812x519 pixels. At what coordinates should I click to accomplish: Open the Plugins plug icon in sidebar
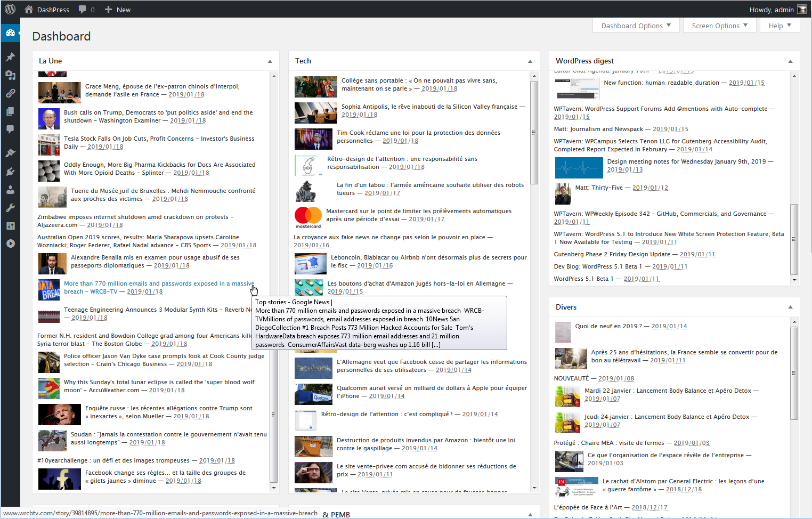(x=10, y=172)
